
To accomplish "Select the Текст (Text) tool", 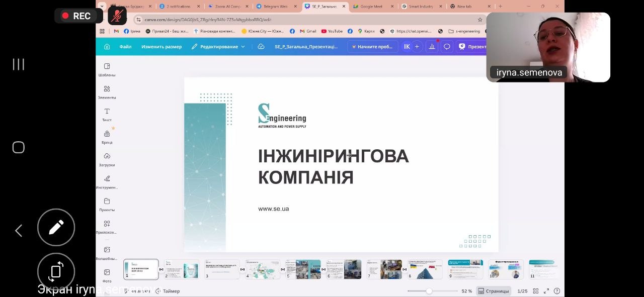I will click(x=107, y=114).
